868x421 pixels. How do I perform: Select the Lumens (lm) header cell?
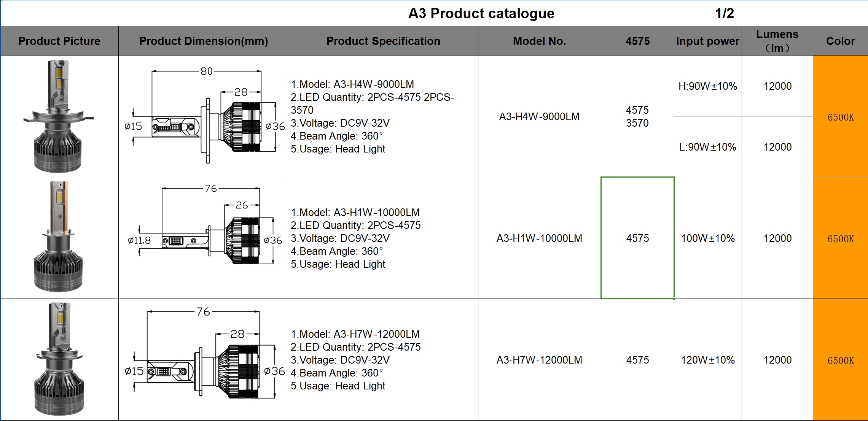(x=777, y=41)
